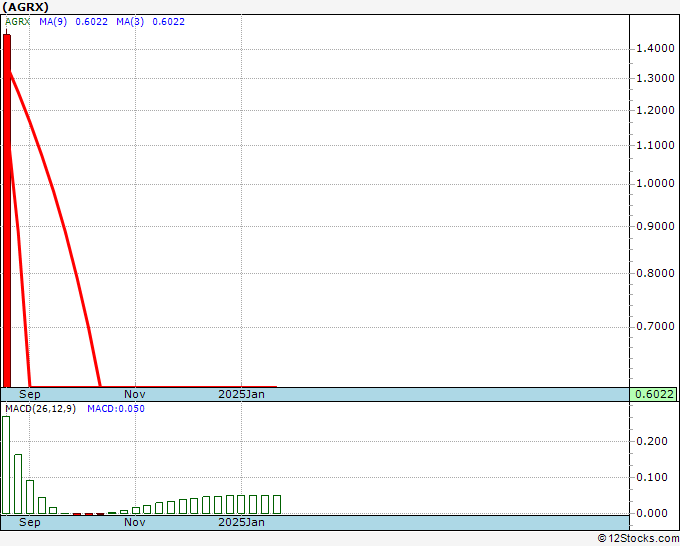The image size is (680, 546).
Task: Open the 12Stocks.com copyright link
Action: pyautogui.click(x=638, y=538)
